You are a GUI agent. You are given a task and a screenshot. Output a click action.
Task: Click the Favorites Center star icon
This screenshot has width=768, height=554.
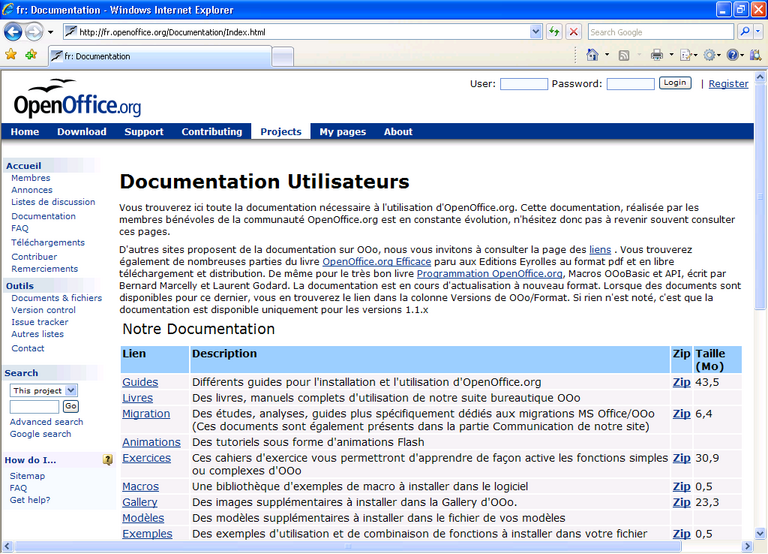click(11, 54)
